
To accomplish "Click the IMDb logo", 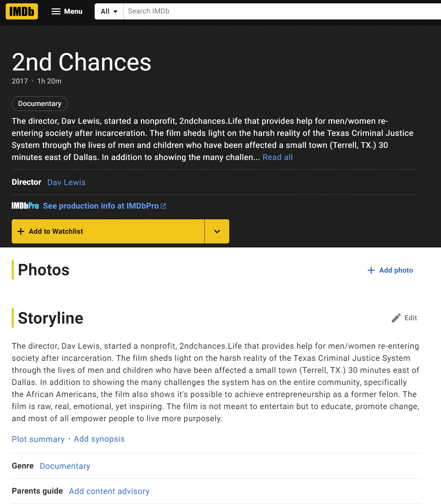I will 22,11.
